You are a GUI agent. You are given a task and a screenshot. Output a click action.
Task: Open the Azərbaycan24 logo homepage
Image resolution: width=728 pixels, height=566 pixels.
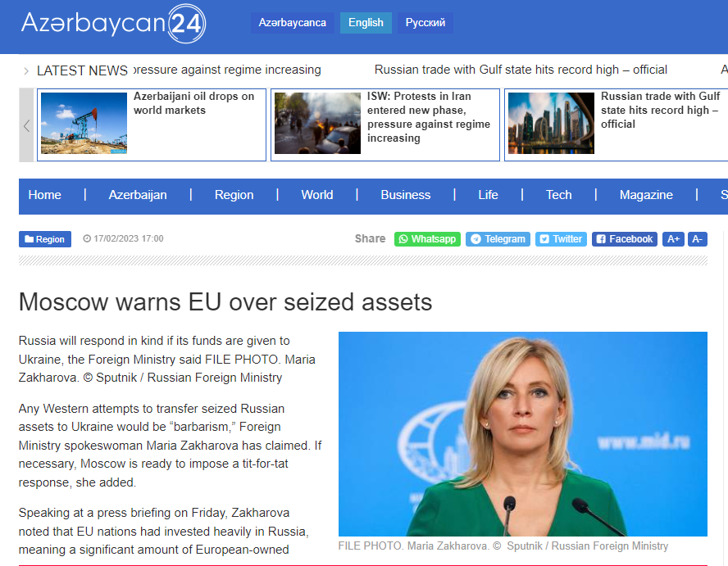coord(113,24)
